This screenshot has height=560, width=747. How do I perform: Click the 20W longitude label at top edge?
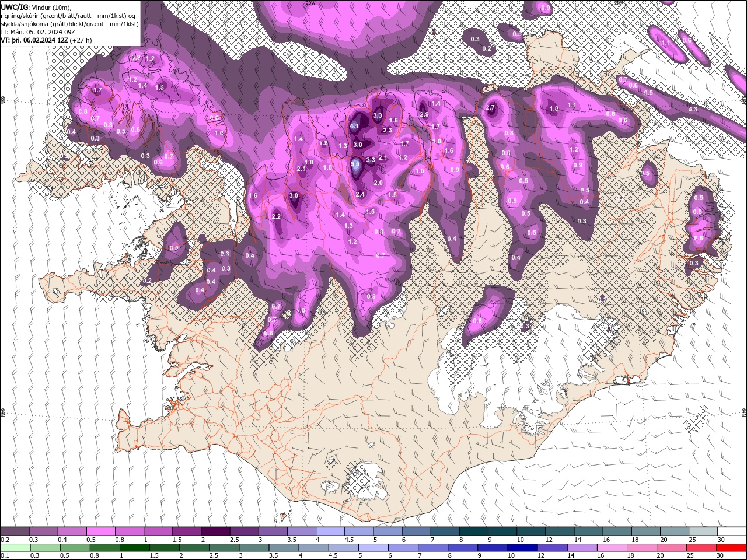point(310,3)
